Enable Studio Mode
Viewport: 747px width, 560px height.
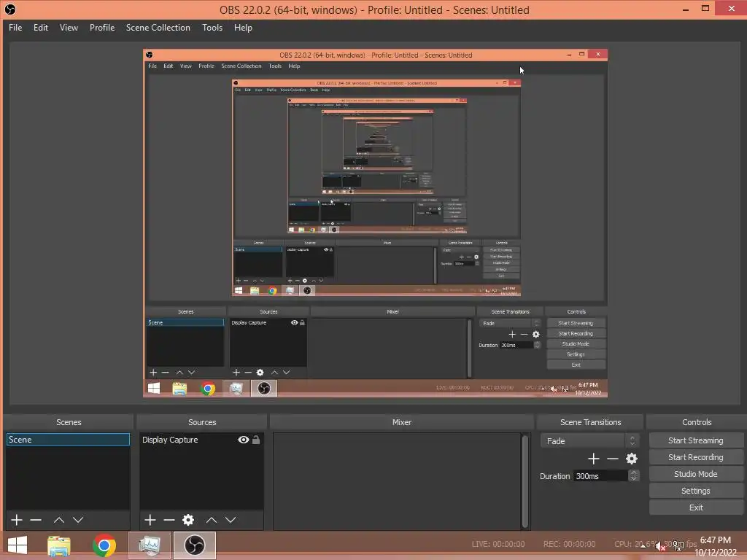(x=695, y=474)
